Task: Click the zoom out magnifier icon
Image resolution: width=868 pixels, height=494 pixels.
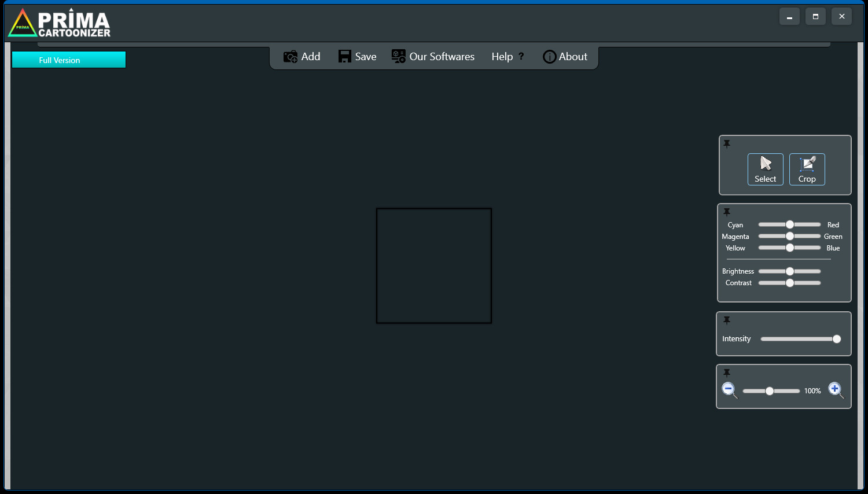Action: click(730, 390)
